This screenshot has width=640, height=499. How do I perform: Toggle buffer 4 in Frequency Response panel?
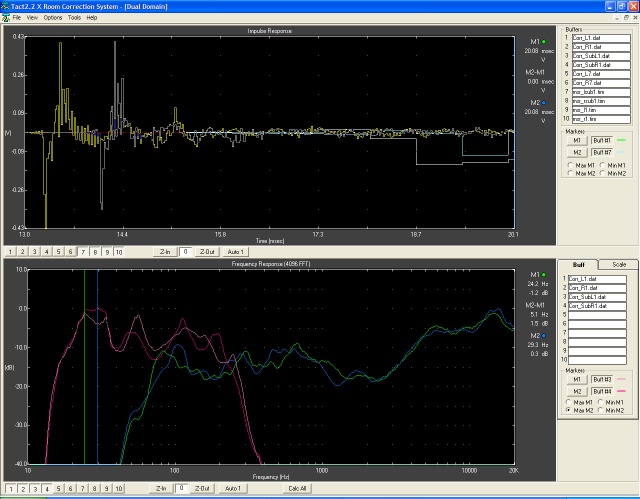(x=47, y=488)
